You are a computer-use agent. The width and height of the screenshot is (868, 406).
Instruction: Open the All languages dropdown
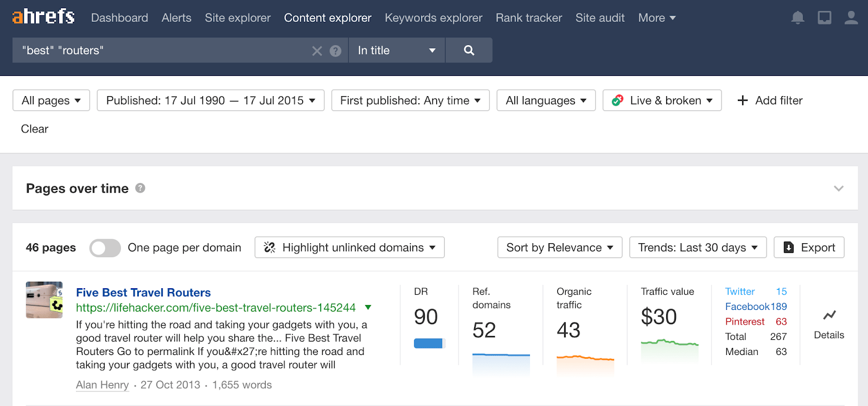pyautogui.click(x=546, y=100)
